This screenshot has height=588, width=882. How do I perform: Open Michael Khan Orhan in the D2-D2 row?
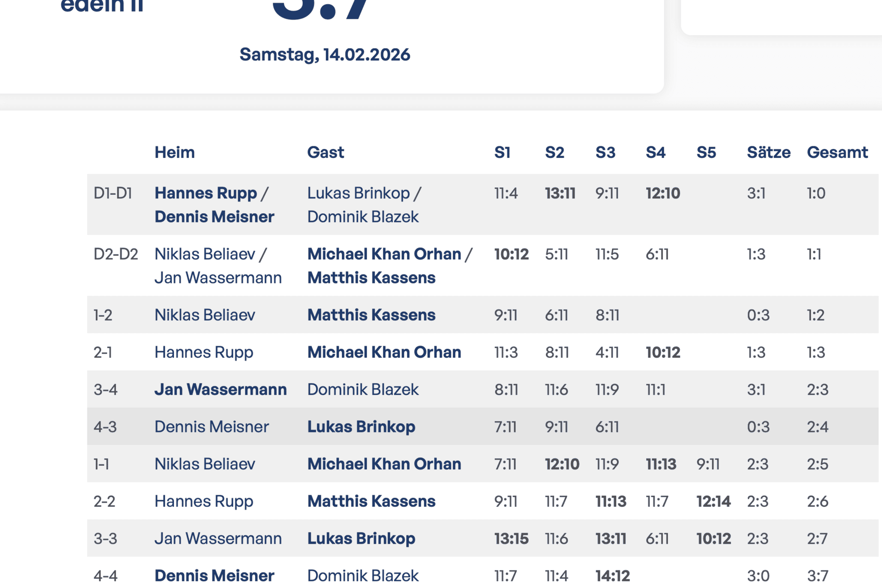pyautogui.click(x=384, y=254)
